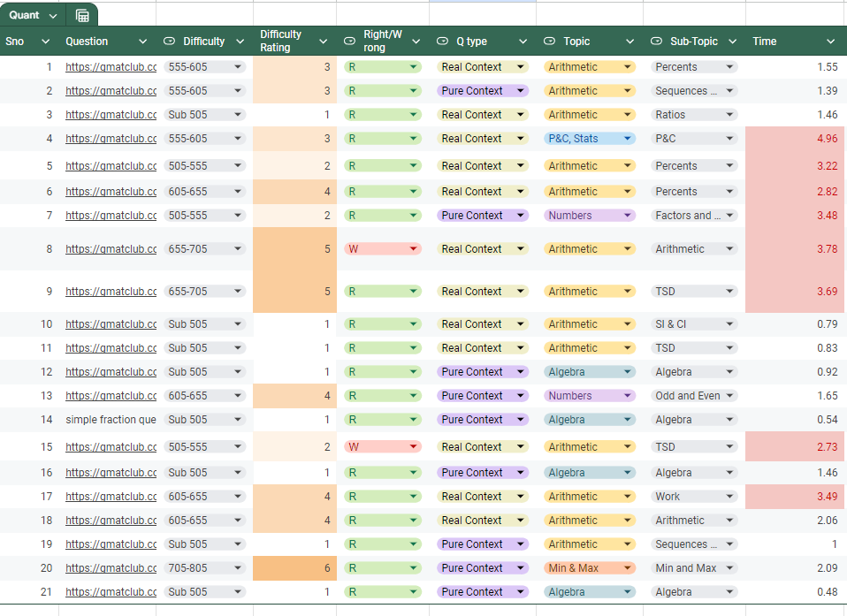The height and width of the screenshot is (616, 847).
Task: Open row 20 Difficulty chip 705-805
Action: [204, 568]
